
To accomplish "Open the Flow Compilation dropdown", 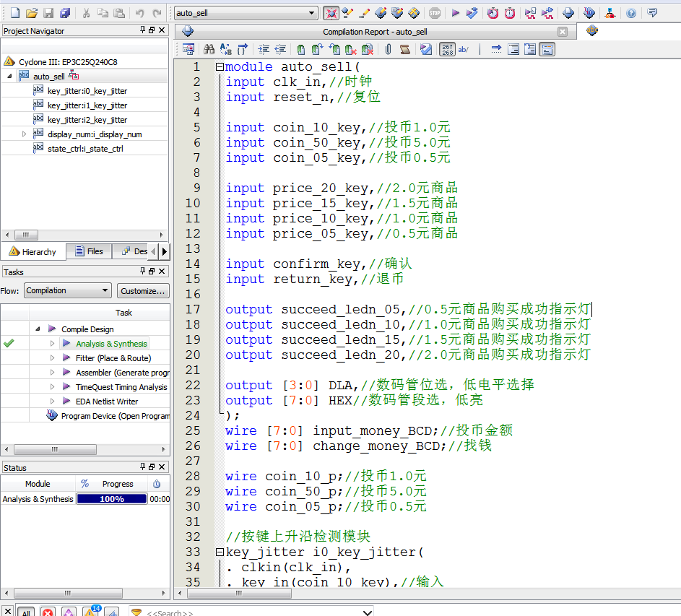I will click(x=68, y=290).
